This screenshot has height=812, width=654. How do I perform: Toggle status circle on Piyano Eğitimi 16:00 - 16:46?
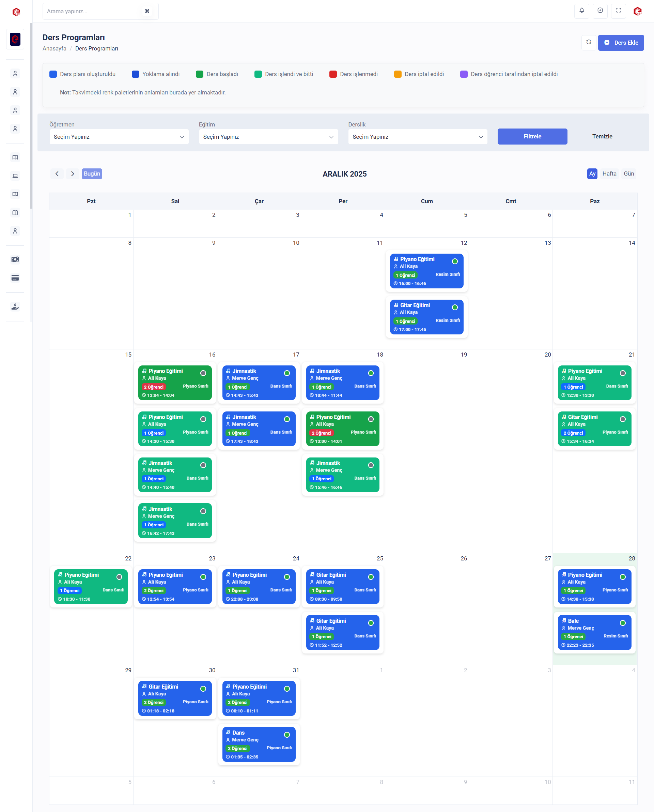(455, 261)
